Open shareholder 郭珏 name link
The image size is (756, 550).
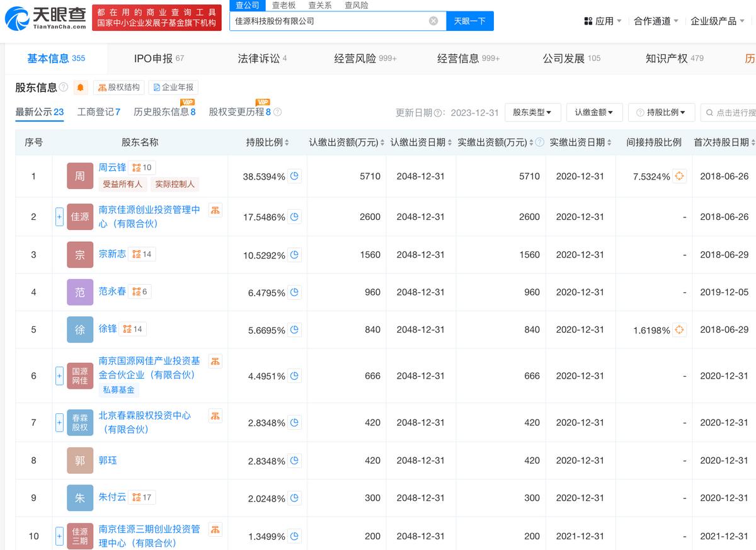(108, 461)
